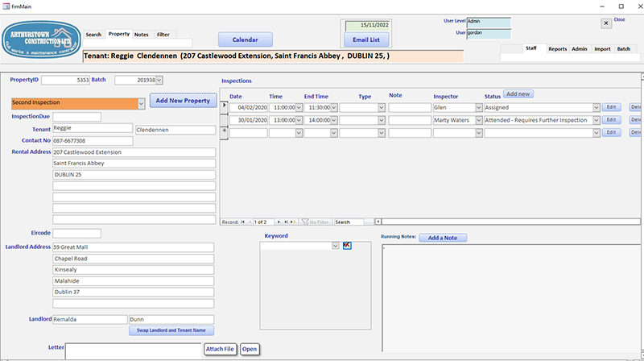Open End Time dropdown for 11:30:00
644x361 pixels.
334,108
